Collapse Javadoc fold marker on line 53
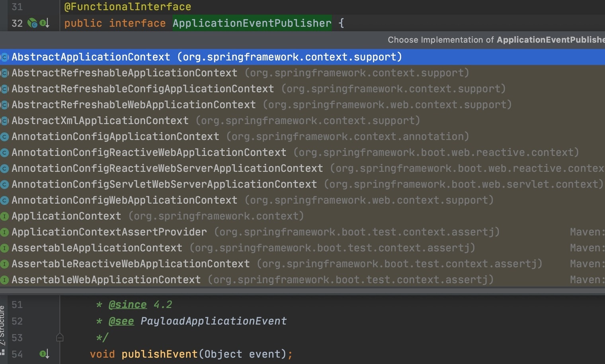This screenshot has height=364, width=605. 60,337
